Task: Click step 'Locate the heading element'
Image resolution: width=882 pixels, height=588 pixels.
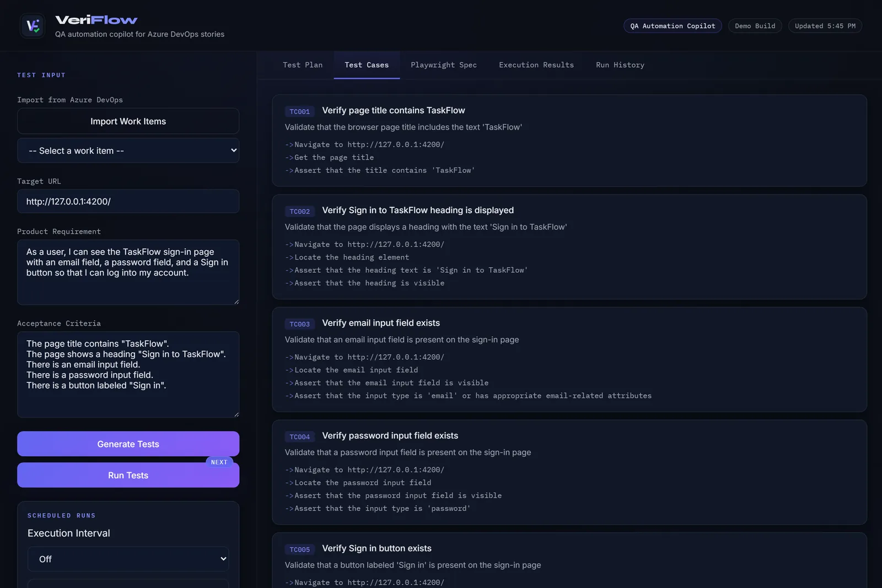Action: (352, 257)
